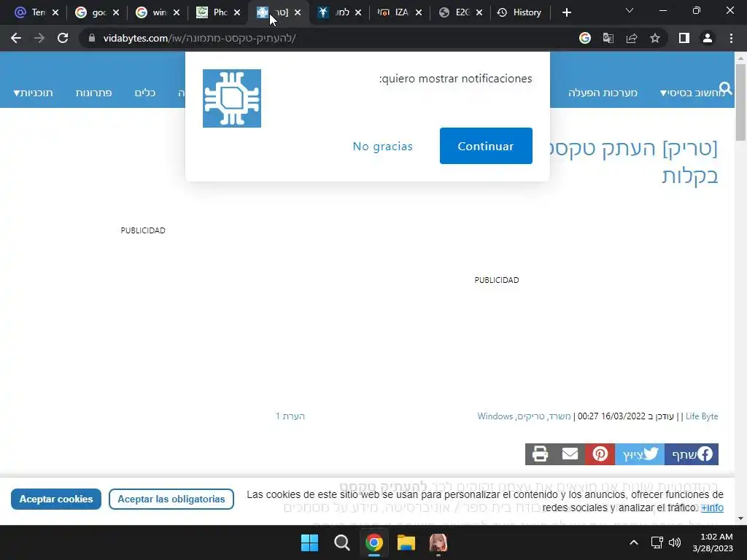Expand the תוכניות dropdown menu
Image resolution: width=747 pixels, height=560 pixels.
(x=34, y=93)
